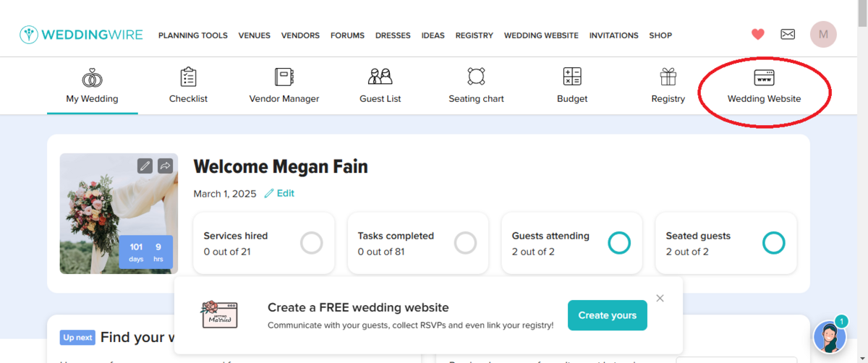The height and width of the screenshot is (363, 868).
Task: Open Registry top navigation menu
Action: coord(475,35)
